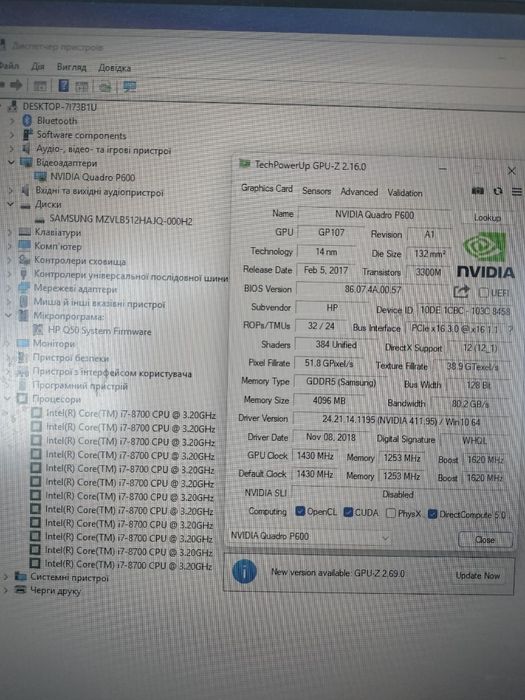Screen dimensions: 525x700
Task: Expand the Bluetooth tree node
Action: coord(12,121)
